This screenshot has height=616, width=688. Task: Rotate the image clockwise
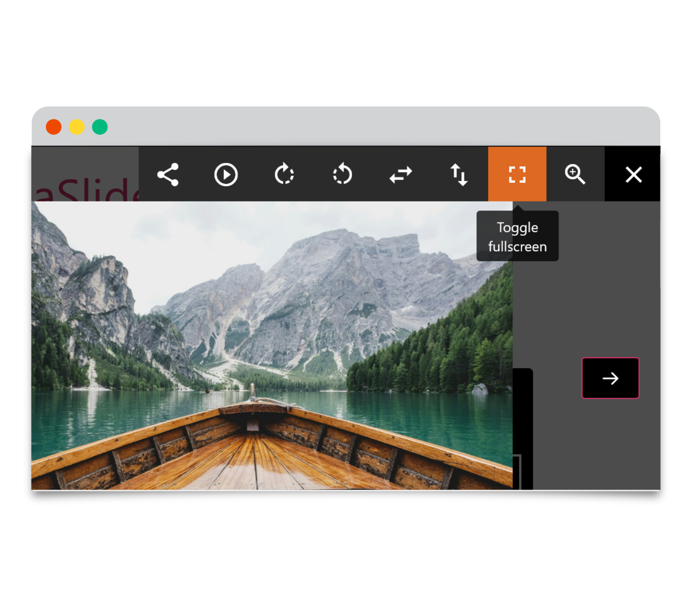pyautogui.click(x=284, y=174)
